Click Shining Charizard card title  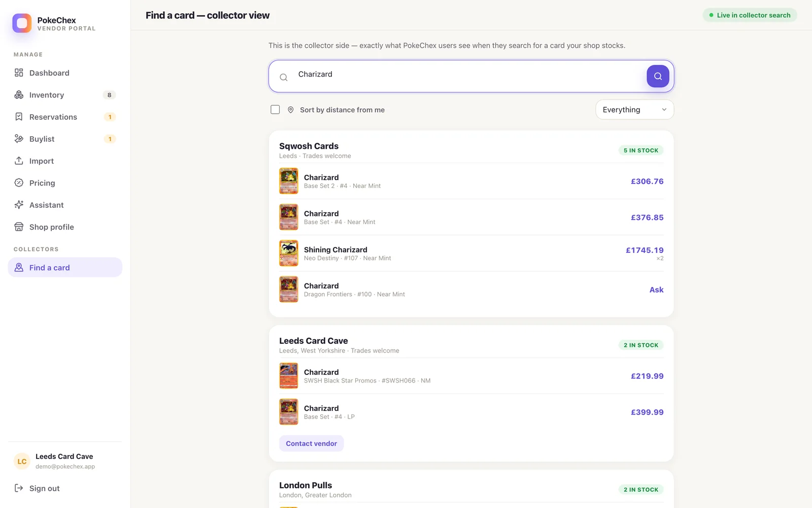point(335,249)
